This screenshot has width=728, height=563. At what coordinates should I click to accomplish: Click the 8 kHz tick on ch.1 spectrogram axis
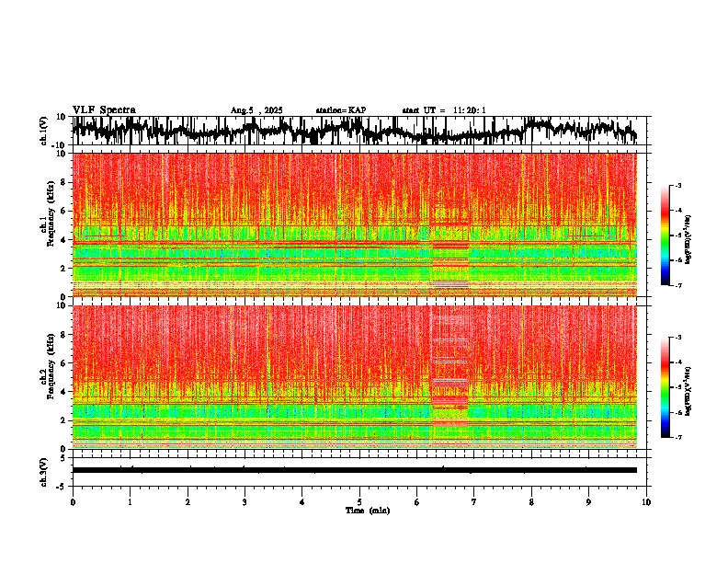coord(64,182)
